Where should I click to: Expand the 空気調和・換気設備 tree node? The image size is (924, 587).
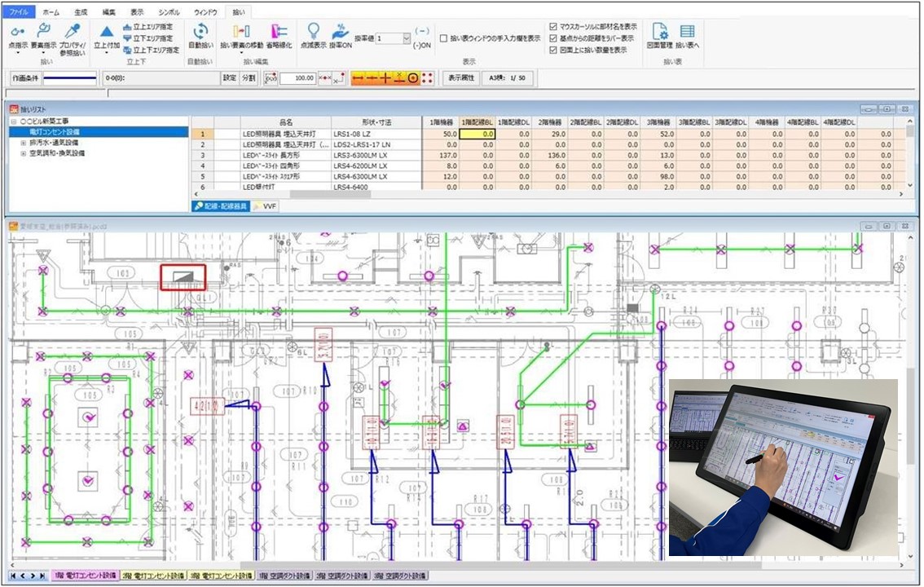[x=23, y=152]
